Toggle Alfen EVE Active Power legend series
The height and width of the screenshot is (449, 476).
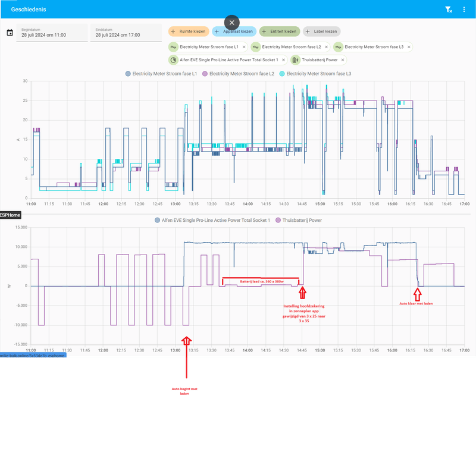212,220
